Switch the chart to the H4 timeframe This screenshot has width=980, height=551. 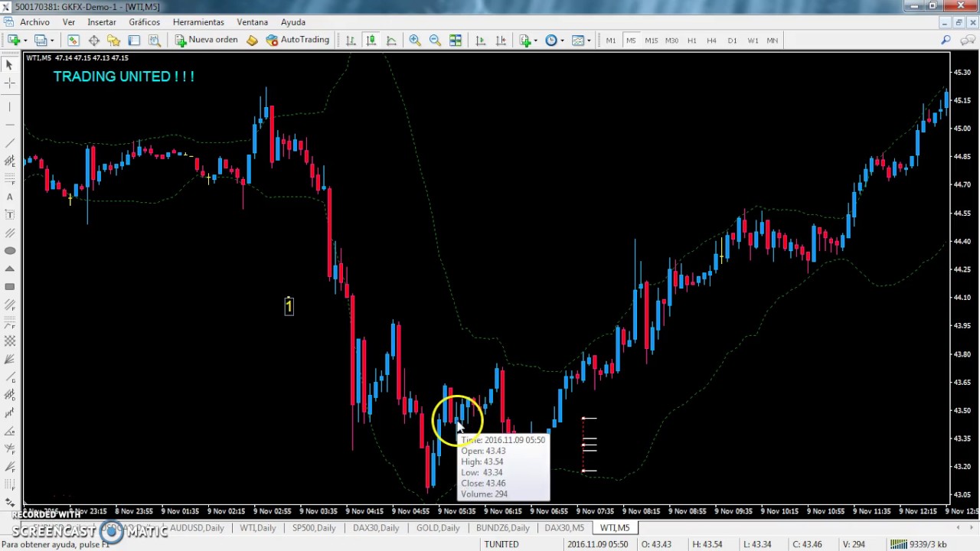711,41
